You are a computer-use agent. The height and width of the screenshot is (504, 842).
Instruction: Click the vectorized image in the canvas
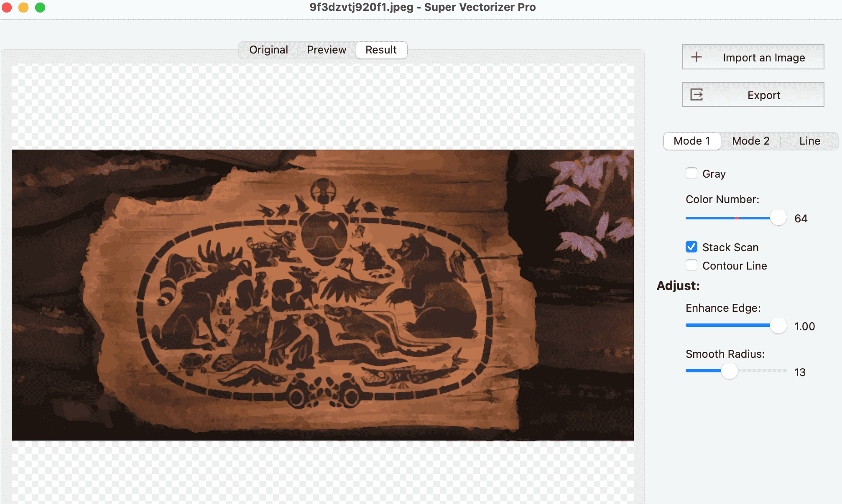tap(322, 295)
